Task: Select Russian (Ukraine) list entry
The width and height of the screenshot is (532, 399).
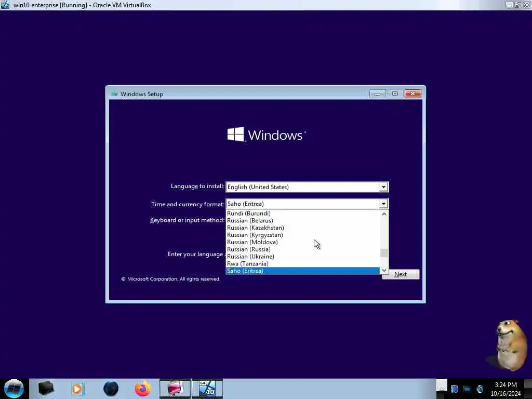Action: tap(303, 257)
